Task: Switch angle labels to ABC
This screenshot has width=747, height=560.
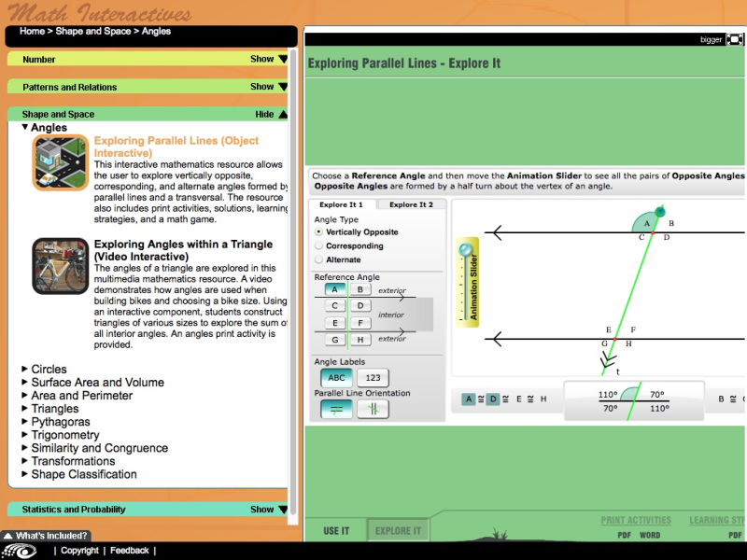Action: [x=336, y=378]
